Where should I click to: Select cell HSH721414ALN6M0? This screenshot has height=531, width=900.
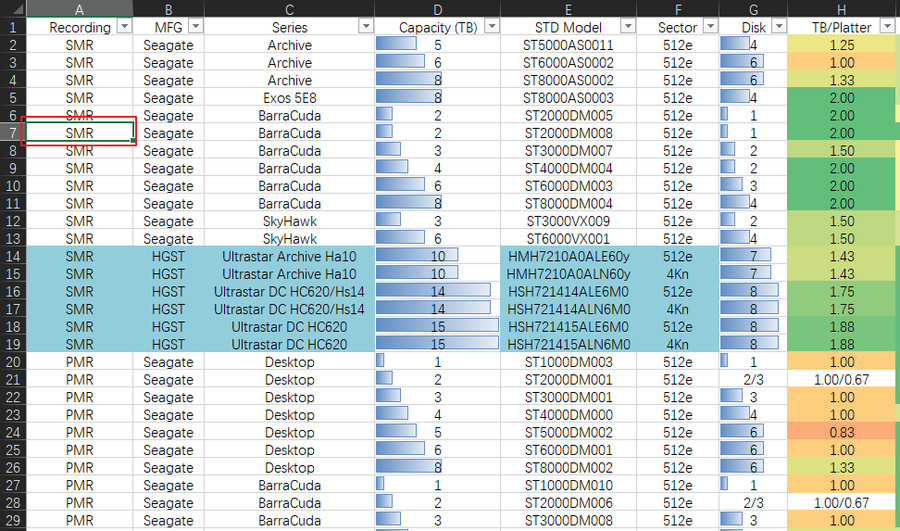pos(568,309)
